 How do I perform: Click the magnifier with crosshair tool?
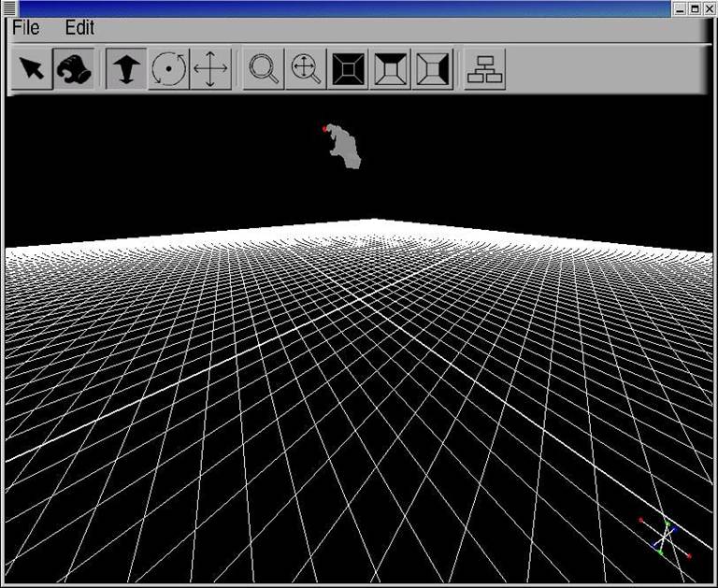coord(306,68)
